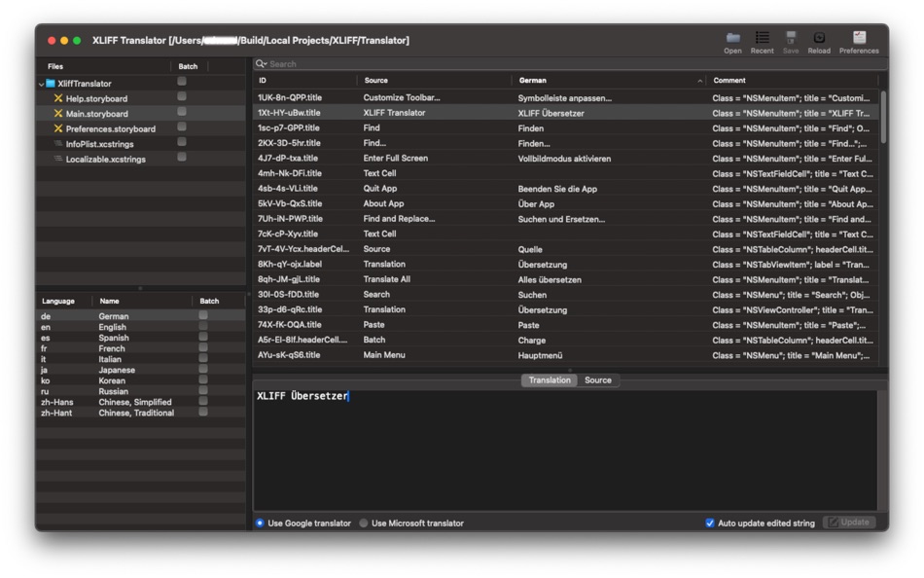Select row 74X-fK-OQA.title Paste
This screenshot has height=578, width=924.
(566, 325)
